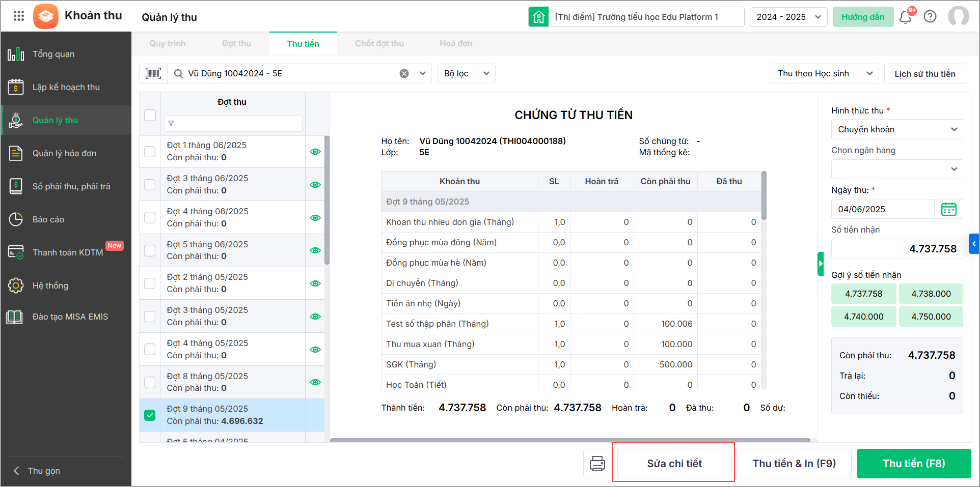
Task: Open the school year 2024 - 2025 dropdown
Action: 788,17
